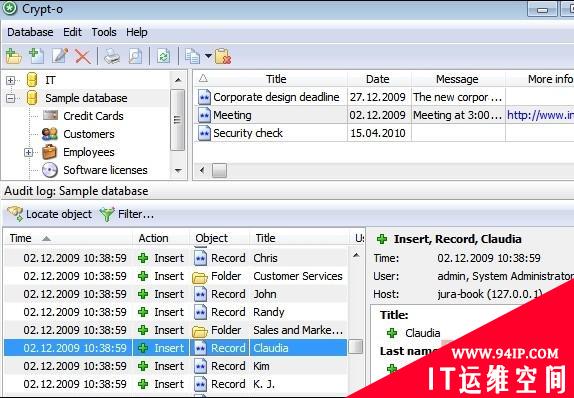Open the Meeting record's http link
Image resolution: width=574 pixels, height=398 pixels.
click(540, 115)
